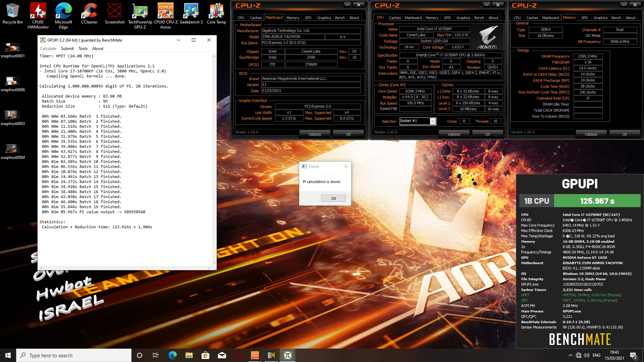Switch to CPU-Z Aorus taskbar icon

255,355
